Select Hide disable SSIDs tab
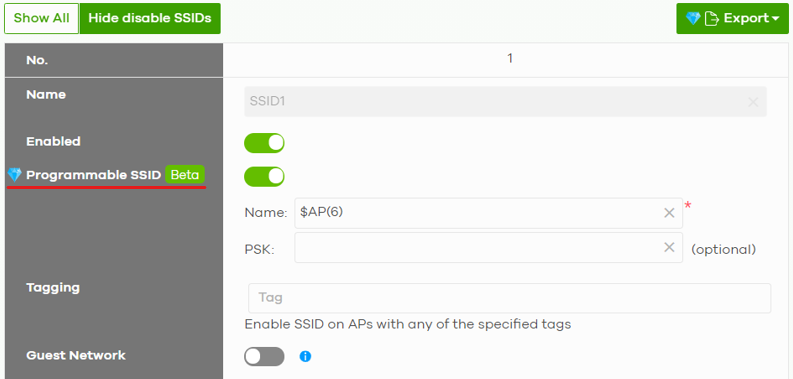The height and width of the screenshot is (379, 793). [x=150, y=18]
